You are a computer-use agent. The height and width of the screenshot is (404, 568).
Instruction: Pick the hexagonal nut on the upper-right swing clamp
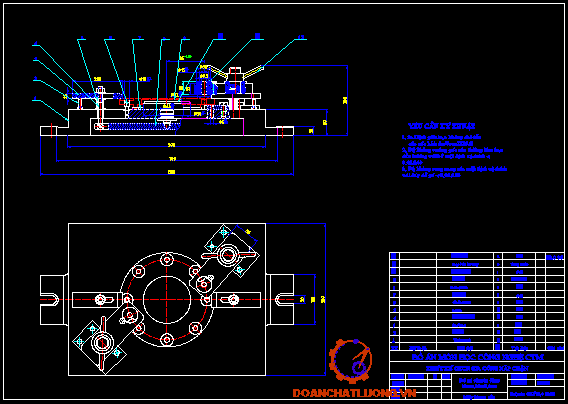point(228,255)
